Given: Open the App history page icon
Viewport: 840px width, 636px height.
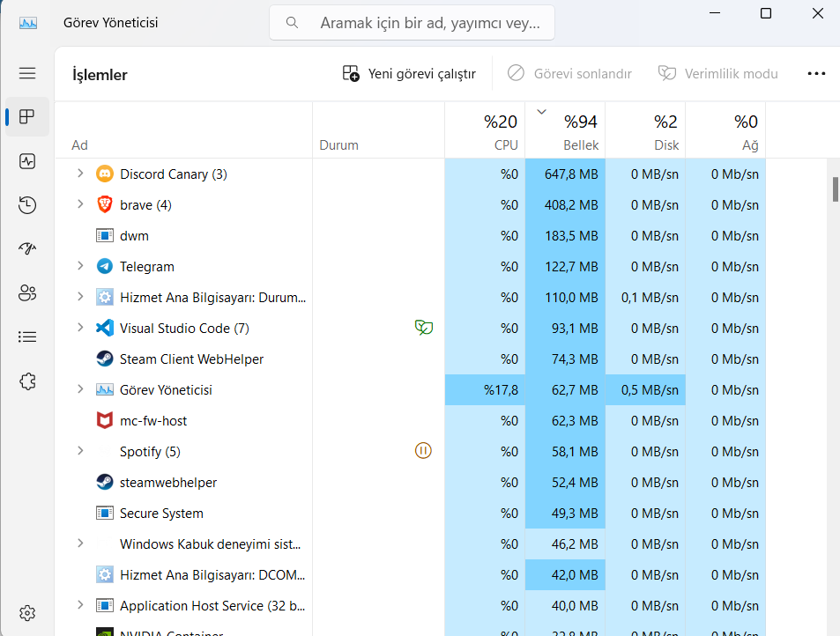Looking at the screenshot, I should (x=27, y=205).
